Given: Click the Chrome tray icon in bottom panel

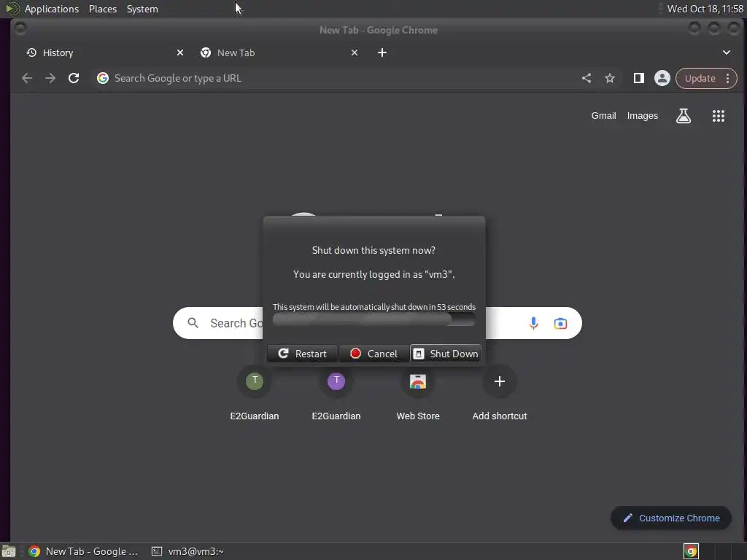Looking at the screenshot, I should tap(692, 551).
